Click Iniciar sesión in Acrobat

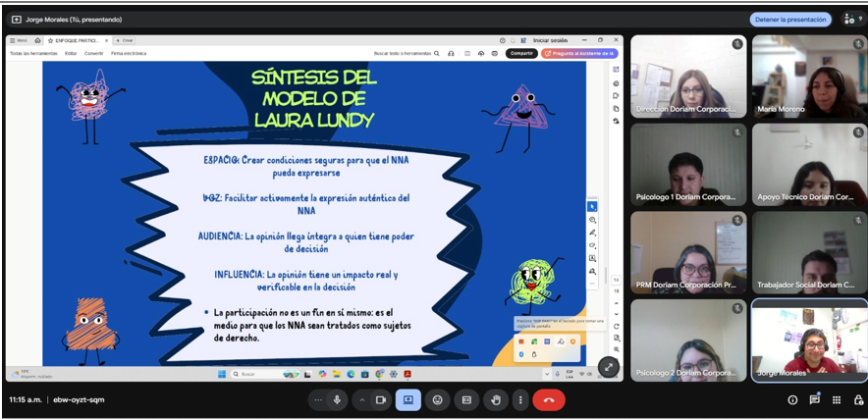pos(548,40)
